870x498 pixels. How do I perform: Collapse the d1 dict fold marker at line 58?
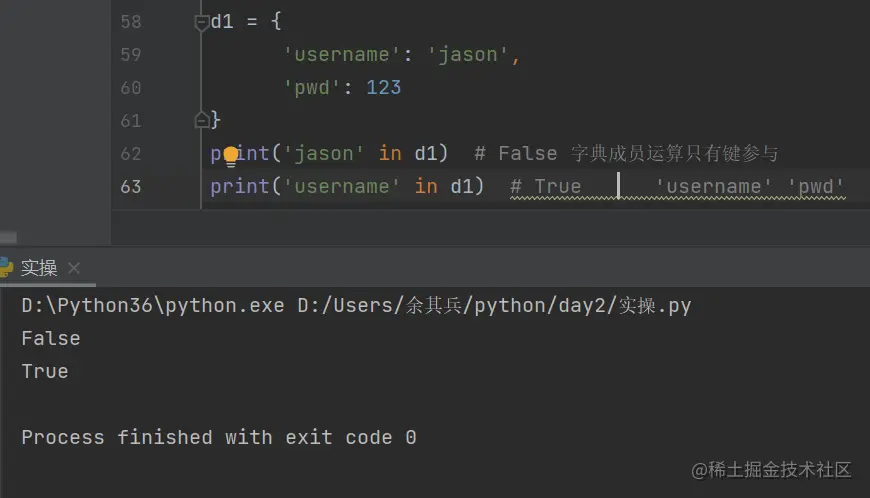point(201,23)
